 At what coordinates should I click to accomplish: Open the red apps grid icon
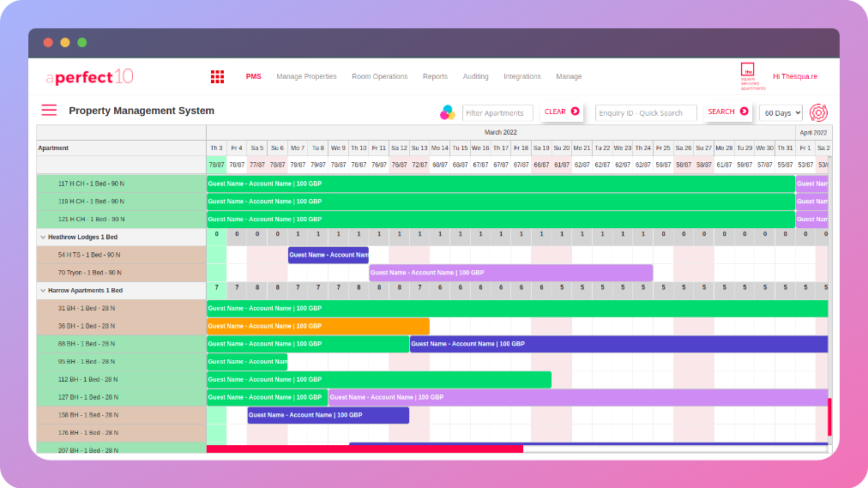217,77
